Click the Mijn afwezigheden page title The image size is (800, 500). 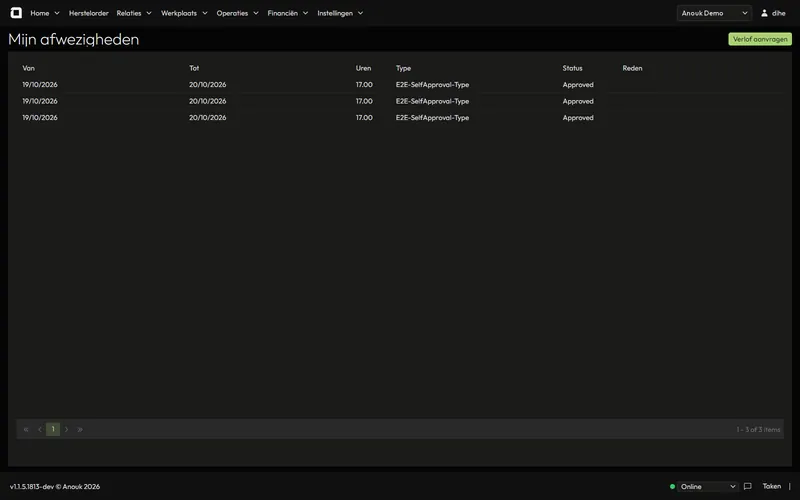pyautogui.click(x=73, y=39)
